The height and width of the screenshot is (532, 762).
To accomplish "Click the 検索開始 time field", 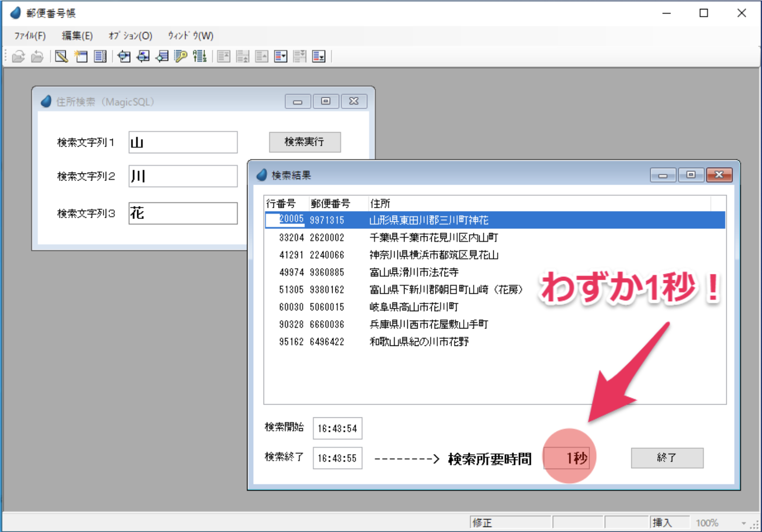I will point(337,429).
